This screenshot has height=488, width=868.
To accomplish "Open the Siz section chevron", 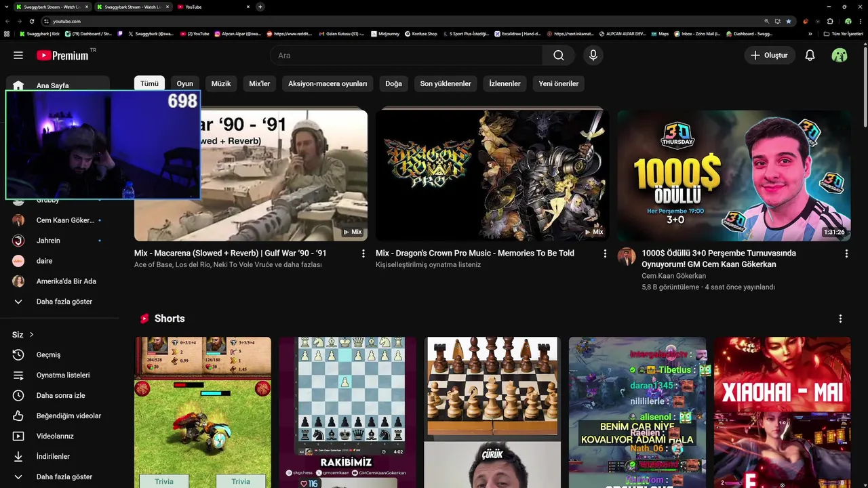I will [x=31, y=334].
